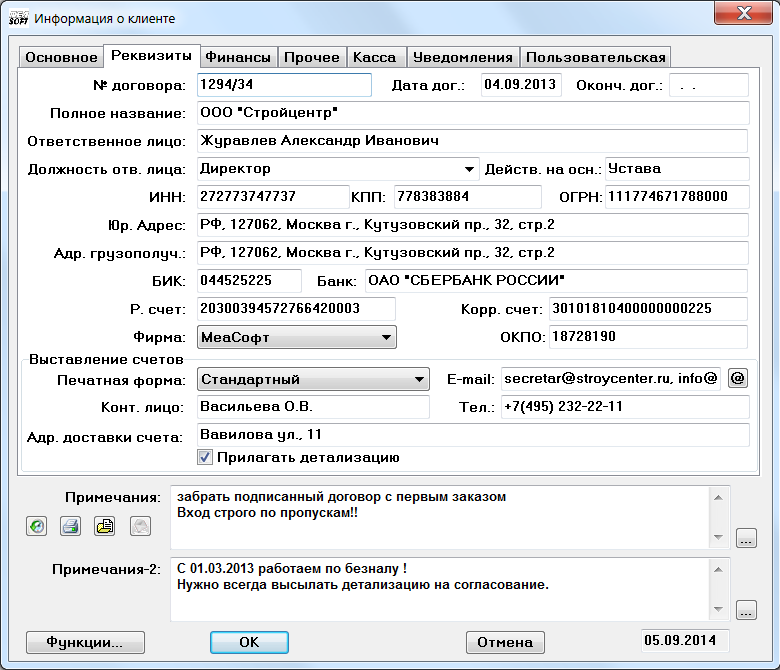Select the Реквизиты tab
Screen dimensions: 780x670
click(151, 55)
